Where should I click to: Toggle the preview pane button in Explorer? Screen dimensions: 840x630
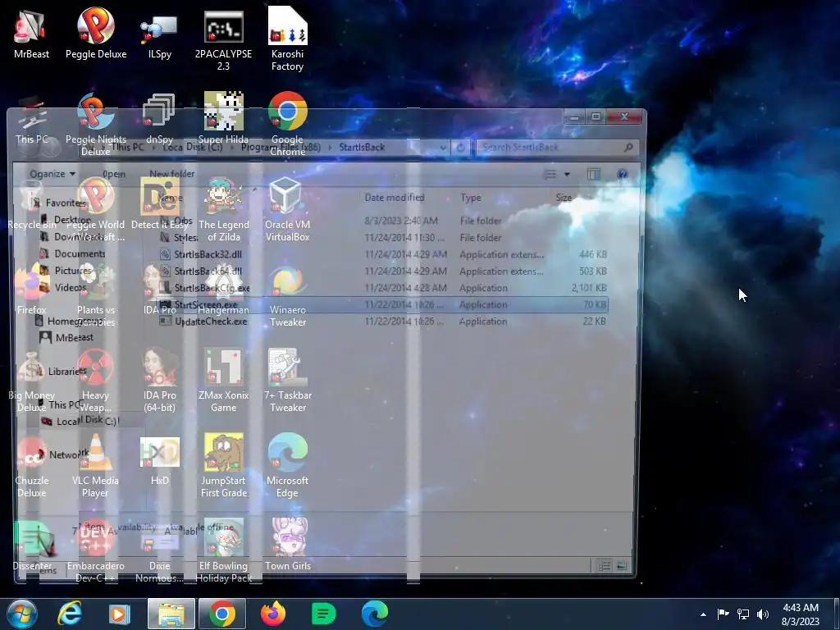pos(594,174)
